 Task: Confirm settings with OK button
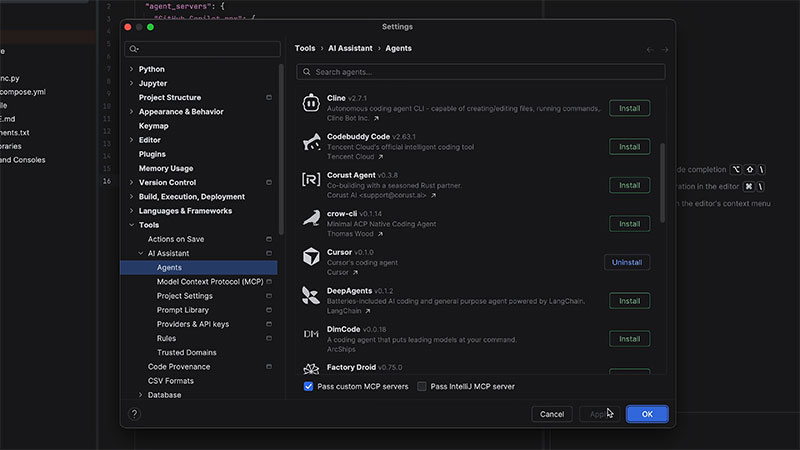coord(647,414)
